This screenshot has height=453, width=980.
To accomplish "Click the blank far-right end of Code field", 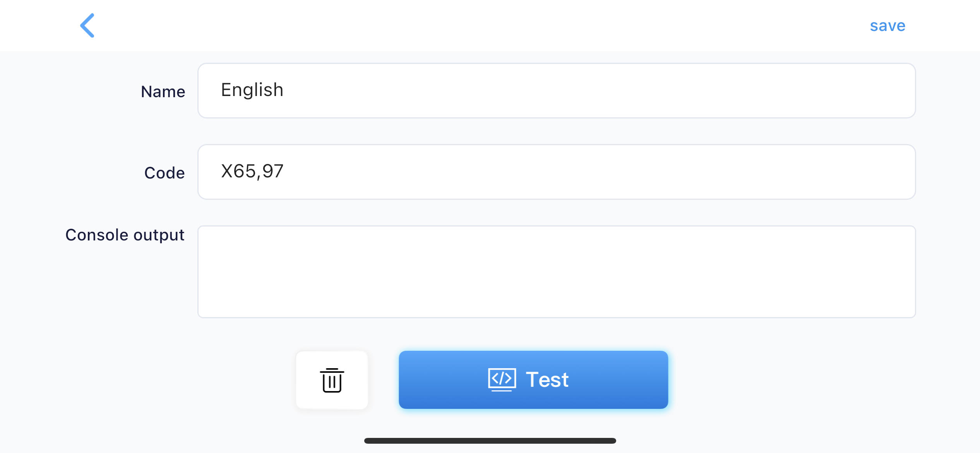I will coord(890,172).
